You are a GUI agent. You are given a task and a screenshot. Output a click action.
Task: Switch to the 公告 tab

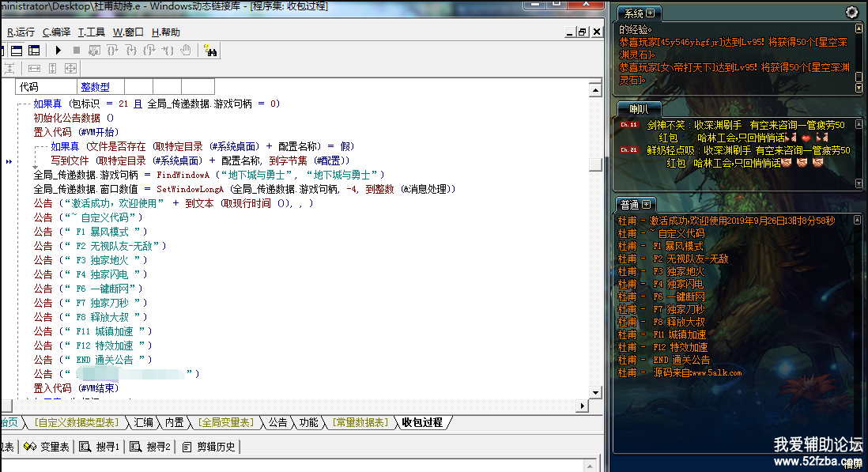277,423
